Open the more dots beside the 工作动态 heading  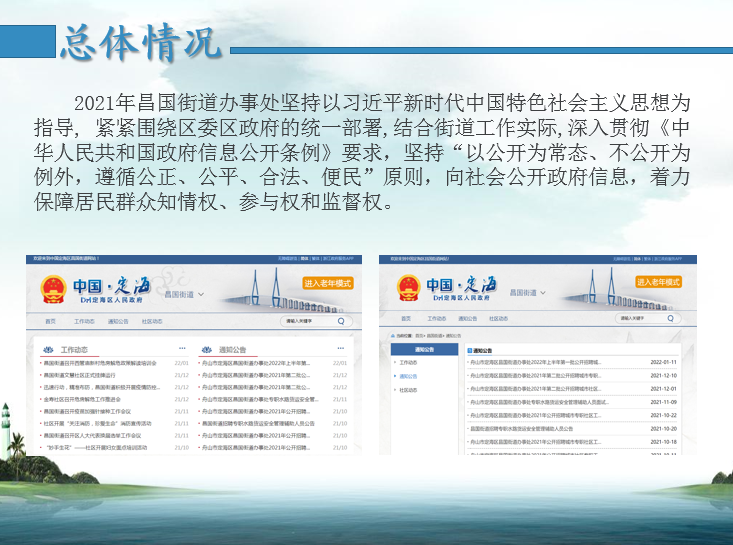(182, 349)
